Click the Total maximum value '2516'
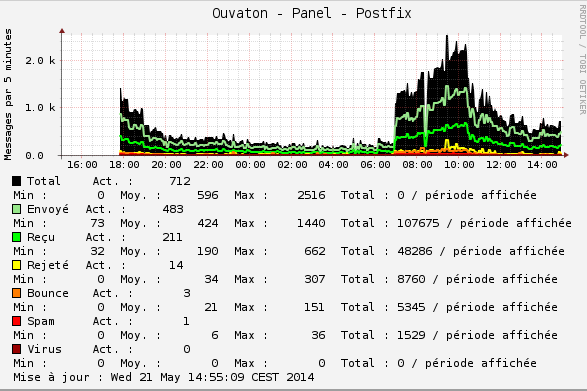Image resolution: width=587 pixels, height=391 pixels. [311, 195]
